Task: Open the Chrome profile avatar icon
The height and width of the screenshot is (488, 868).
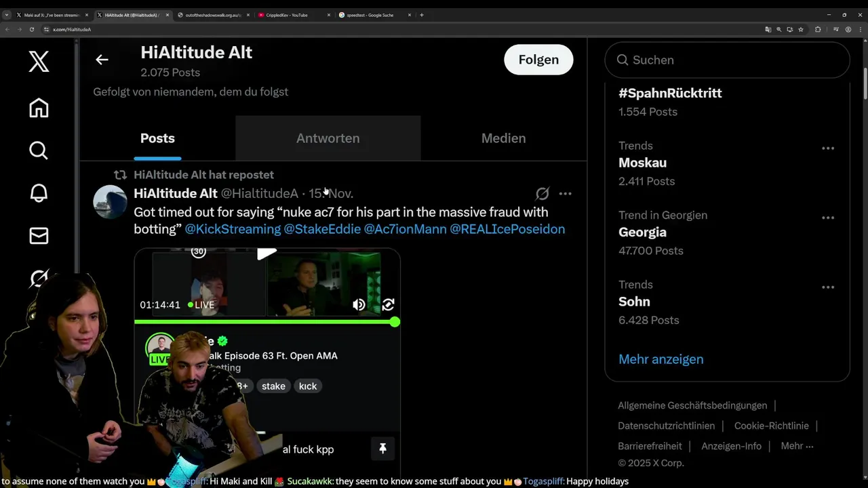Action: click(848, 29)
